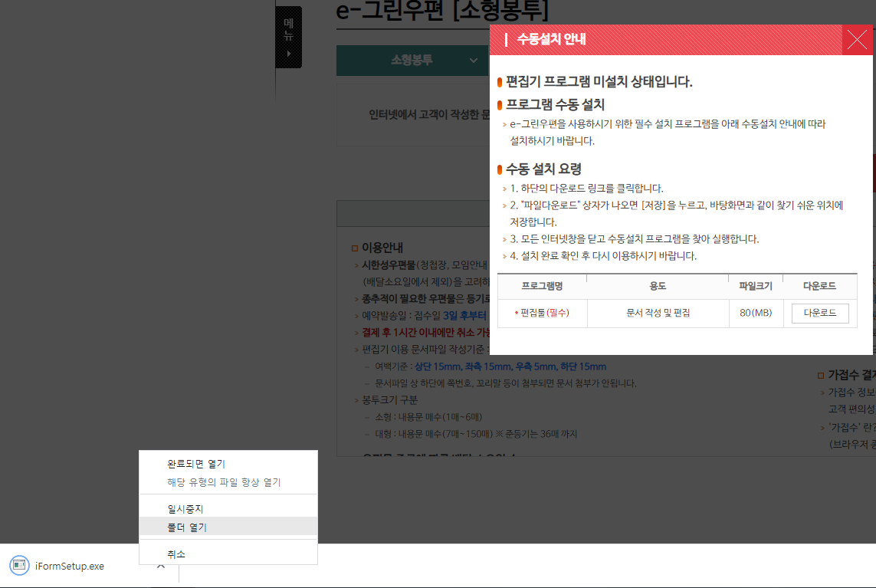Open the 소형봉투 dropdown
The height and width of the screenshot is (588, 876).
pyautogui.click(x=412, y=61)
